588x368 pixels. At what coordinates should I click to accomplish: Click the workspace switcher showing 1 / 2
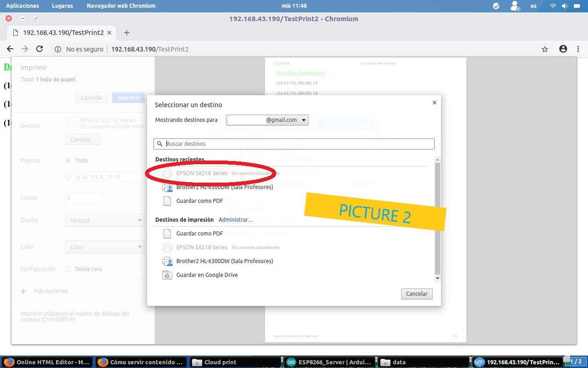576,362
